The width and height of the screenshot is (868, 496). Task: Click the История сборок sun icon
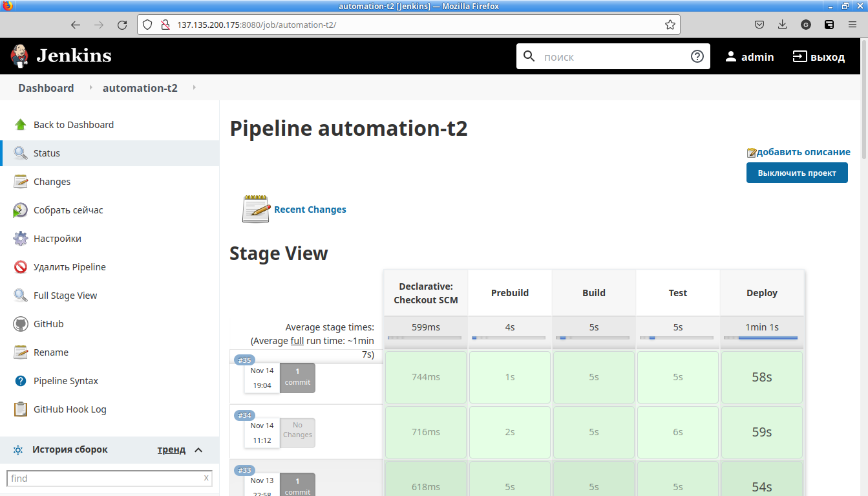18,449
